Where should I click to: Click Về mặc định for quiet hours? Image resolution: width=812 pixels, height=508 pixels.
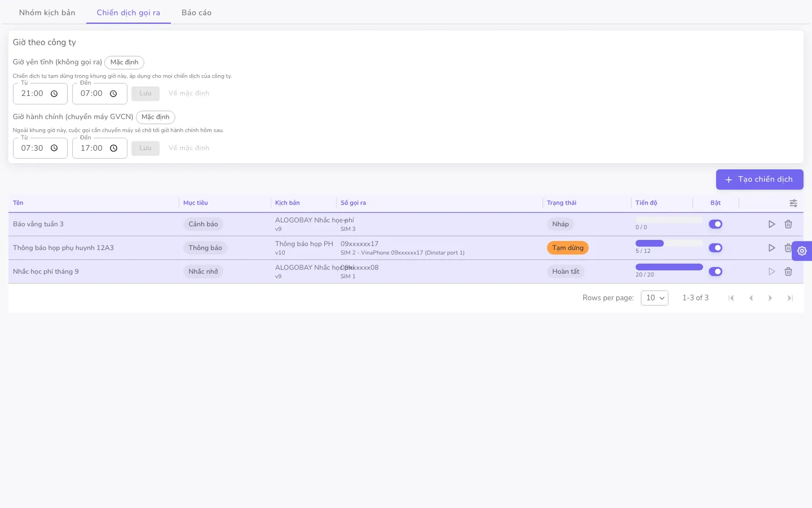(189, 94)
